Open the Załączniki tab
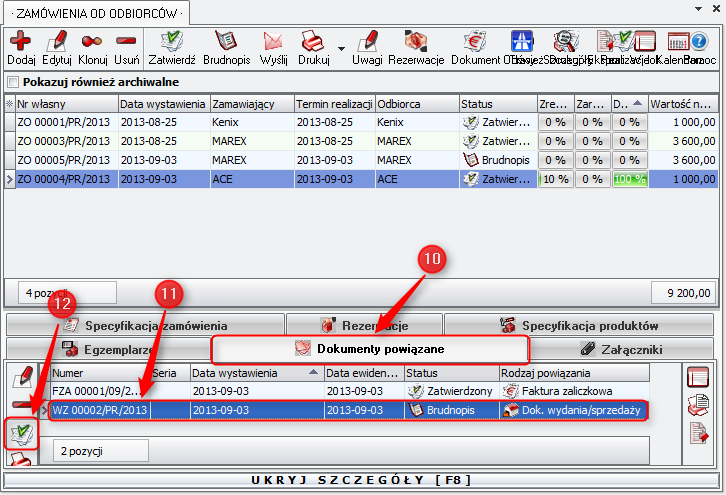726x495 pixels. coord(622,349)
